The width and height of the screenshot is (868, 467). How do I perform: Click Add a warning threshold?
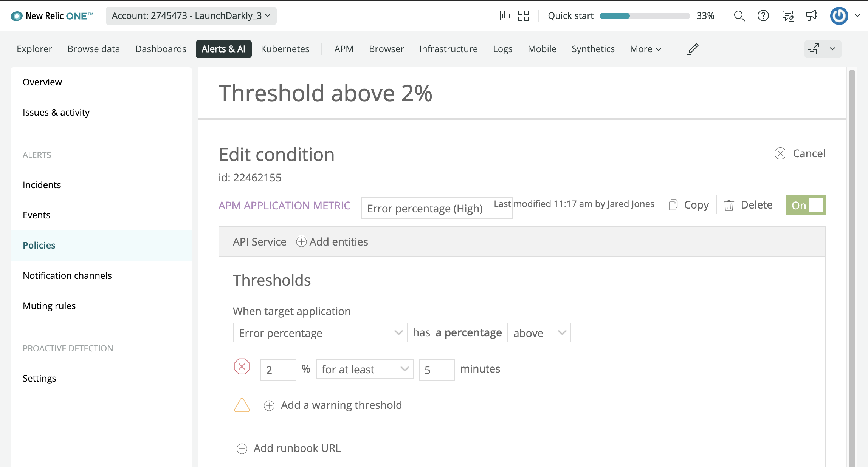341,405
